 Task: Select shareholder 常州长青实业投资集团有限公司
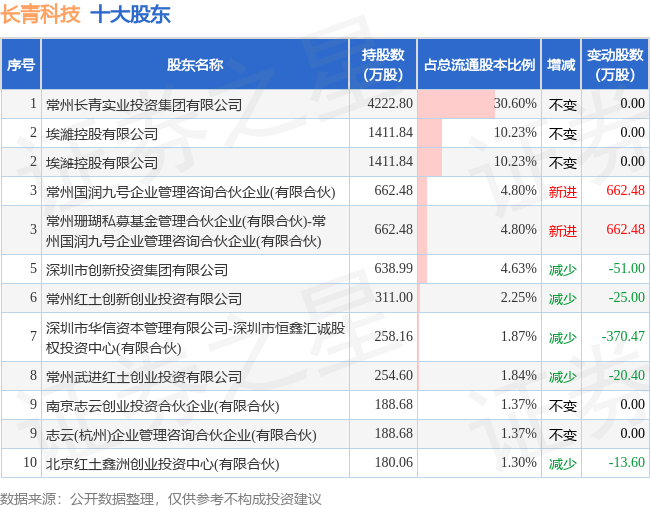(144, 105)
